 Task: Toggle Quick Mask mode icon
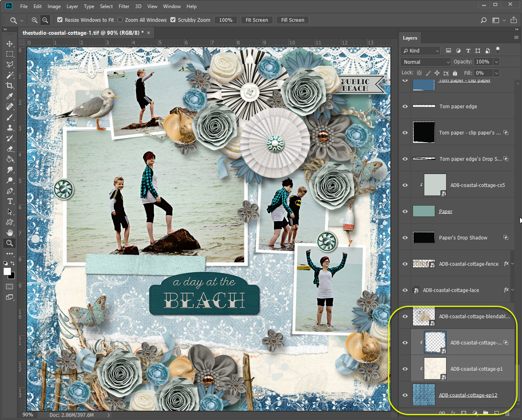(x=10, y=286)
